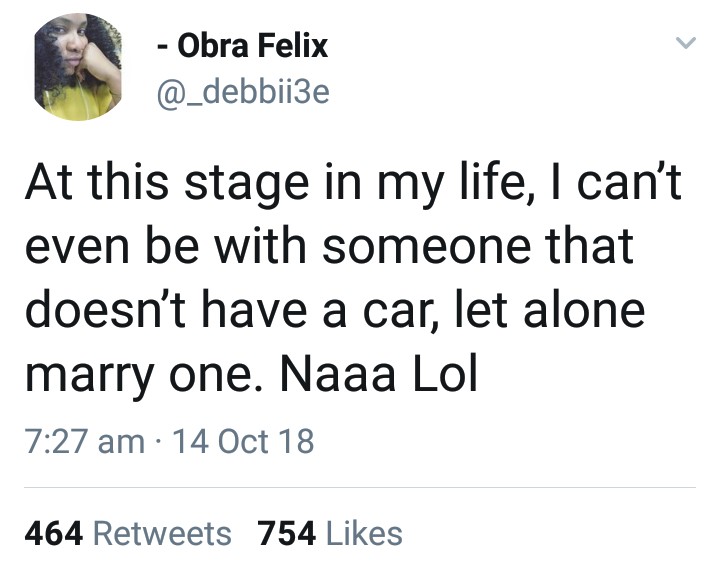Screen dimensions: 720x576
Task: Click the word "Retweets" label
Action: point(161,533)
